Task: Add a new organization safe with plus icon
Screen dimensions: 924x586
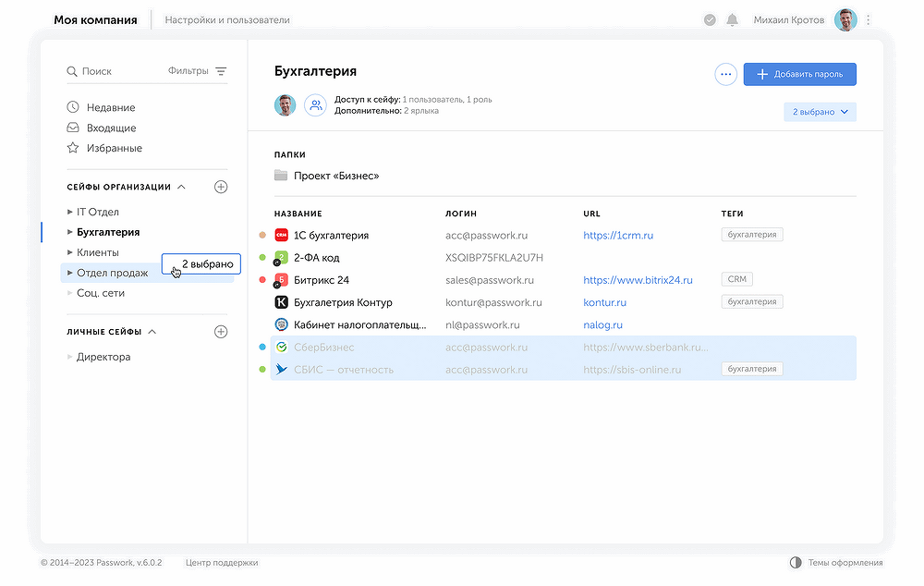Action: (x=221, y=187)
